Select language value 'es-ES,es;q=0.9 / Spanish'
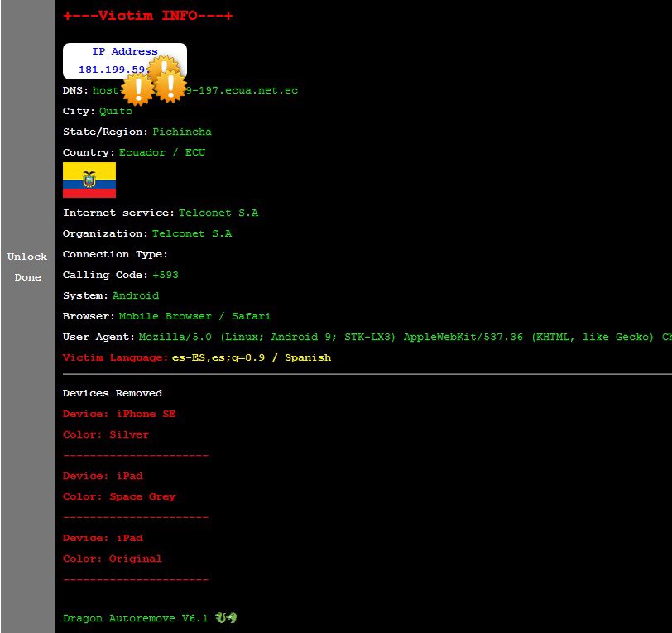This screenshot has height=633, width=672. [252, 357]
